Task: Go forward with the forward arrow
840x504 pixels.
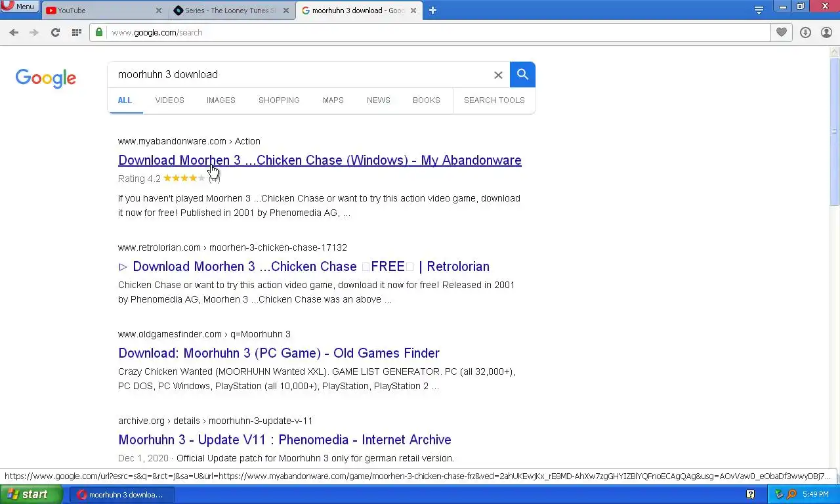Action: click(34, 32)
